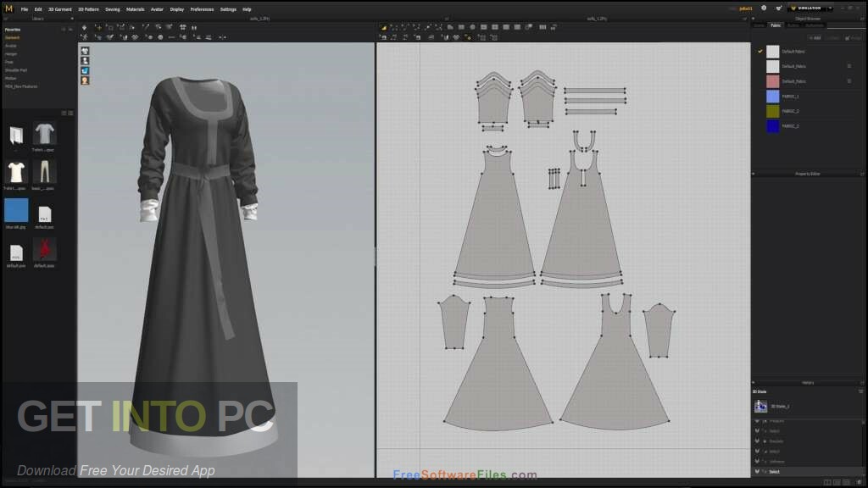The width and height of the screenshot is (868, 488).
Task: Toggle checkmark on the highlighted Select history entry
Action: pos(757,472)
